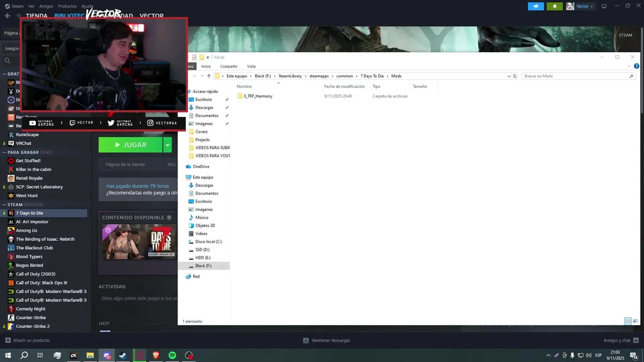Click Añadir un producto in Steam footer
This screenshot has width=644, height=362.
point(28,340)
